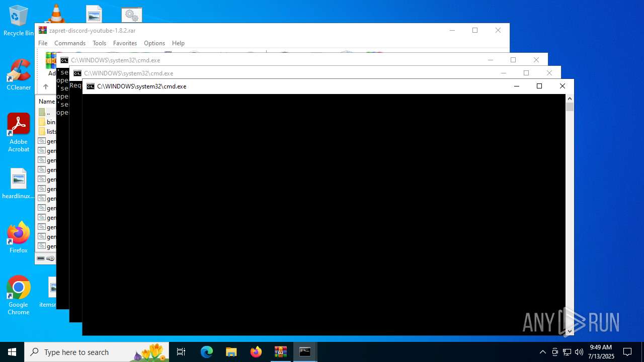Open the Options menu in WinRAR

pyautogui.click(x=154, y=43)
